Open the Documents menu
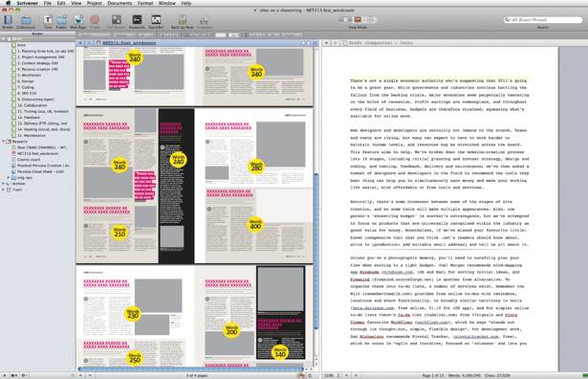Screen dimensions: 588x379 (120, 3)
